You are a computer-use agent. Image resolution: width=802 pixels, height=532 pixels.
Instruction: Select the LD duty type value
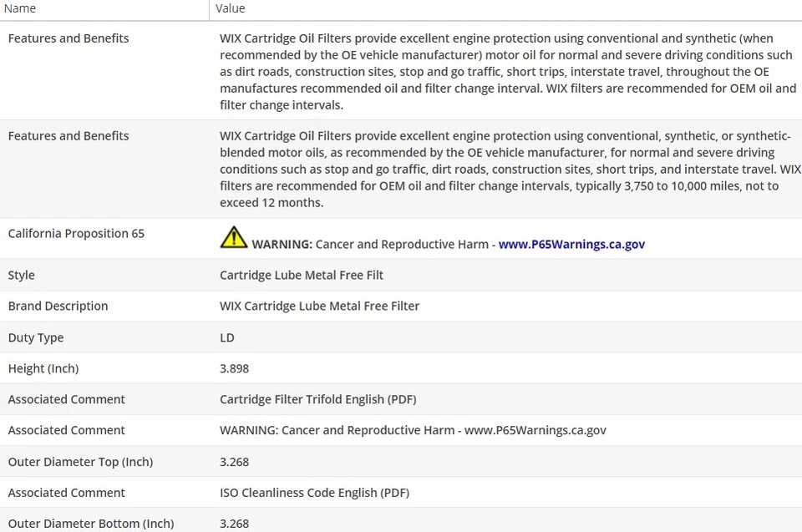click(227, 338)
